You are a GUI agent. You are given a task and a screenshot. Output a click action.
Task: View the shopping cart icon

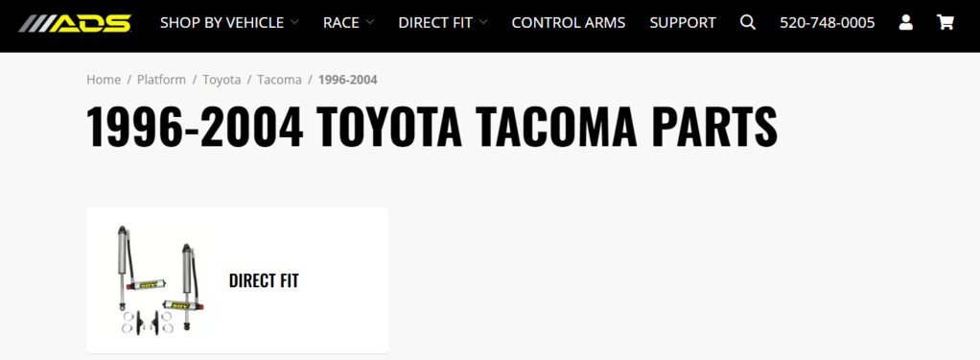point(945,22)
